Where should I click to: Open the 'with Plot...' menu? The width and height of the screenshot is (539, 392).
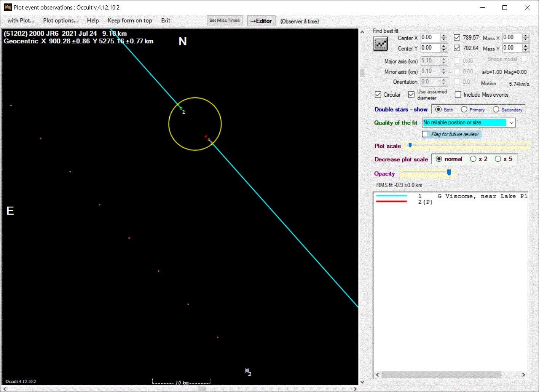click(21, 21)
